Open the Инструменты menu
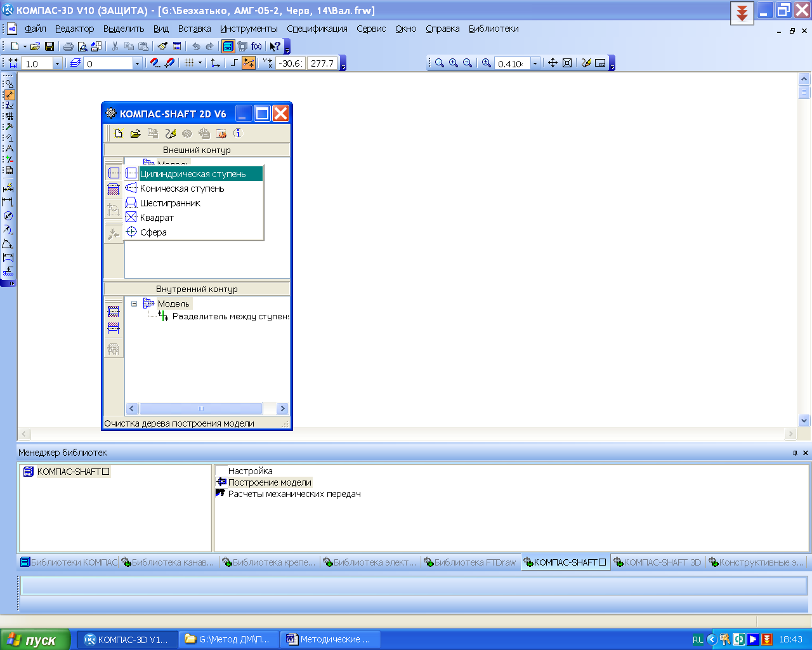 [x=249, y=29]
